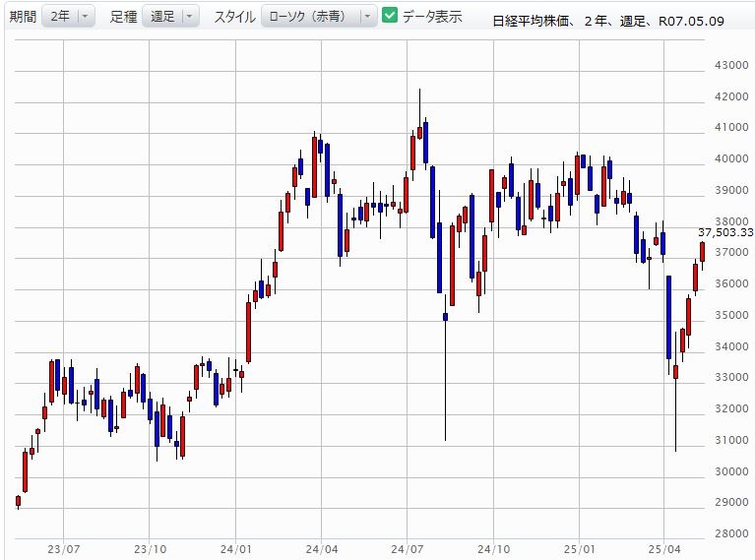This screenshot has height=560, width=755.
Task: Click the 29000 price axis label
Action: [731, 502]
